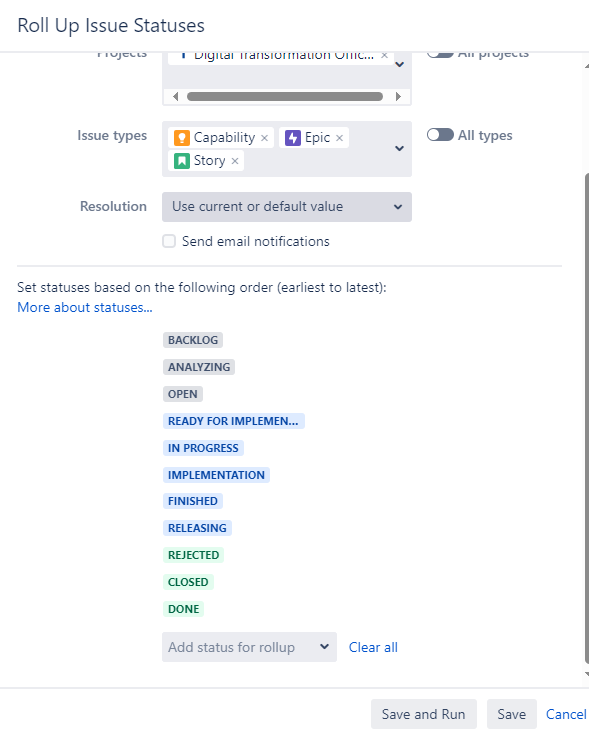The width and height of the screenshot is (589, 738).
Task: Check Send email notifications box
Action: click(169, 241)
